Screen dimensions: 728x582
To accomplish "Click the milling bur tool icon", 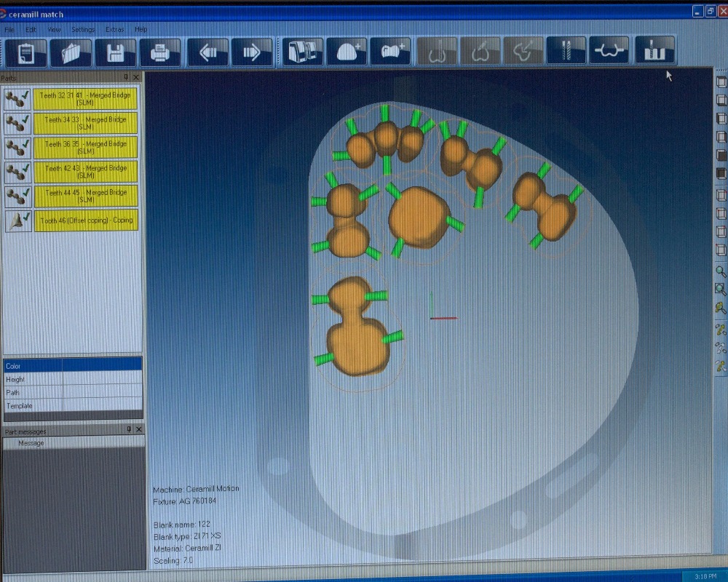I will (x=566, y=52).
